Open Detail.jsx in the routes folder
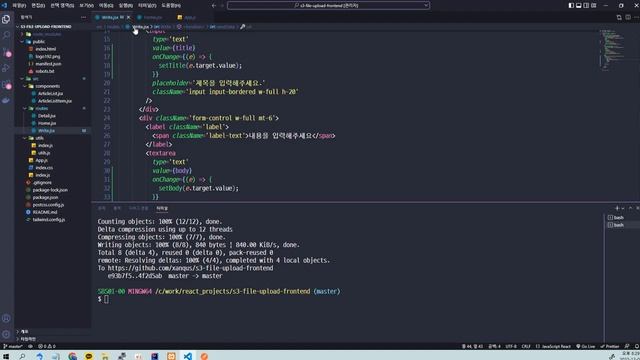This screenshot has width=640, height=360. click(x=47, y=116)
